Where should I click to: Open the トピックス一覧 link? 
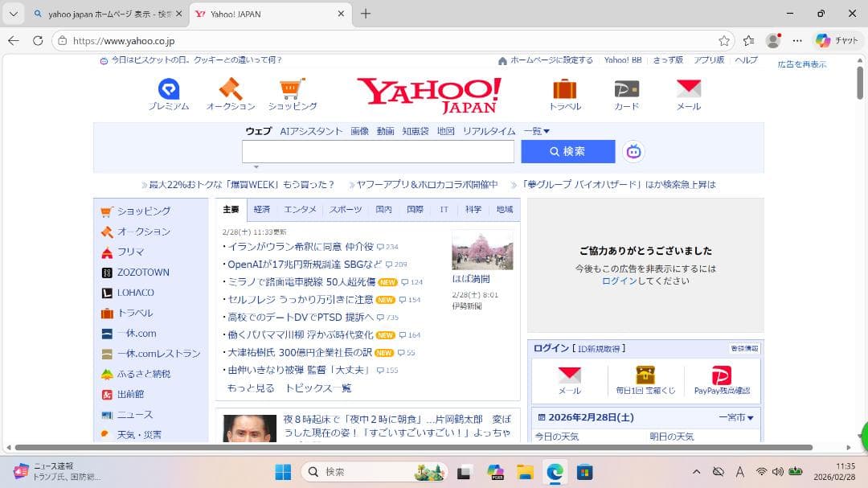click(318, 388)
